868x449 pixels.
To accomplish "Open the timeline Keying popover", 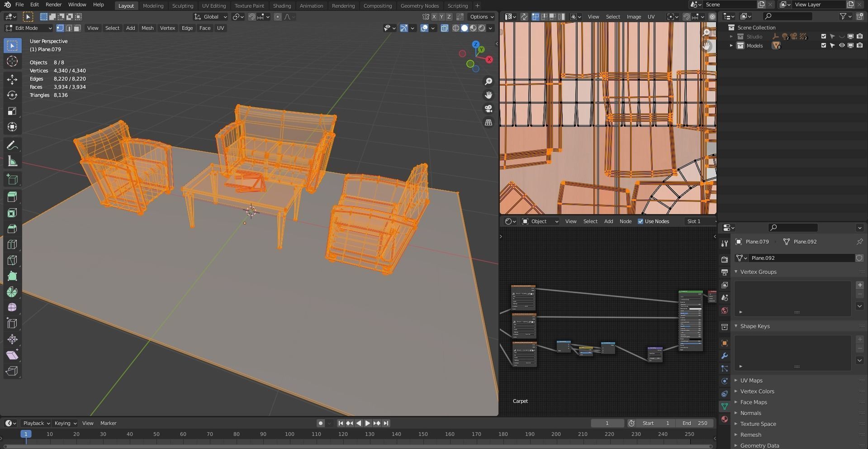I will point(66,423).
